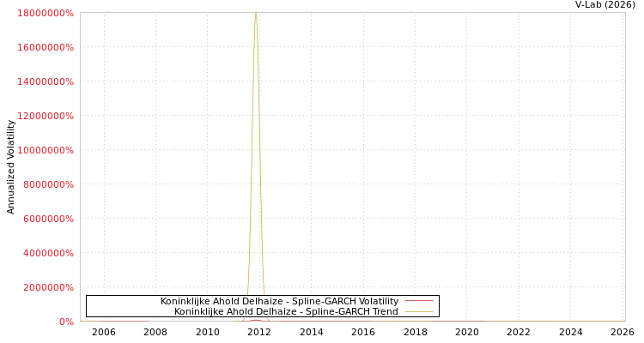Click the 18000000% y-axis label

[46, 13]
